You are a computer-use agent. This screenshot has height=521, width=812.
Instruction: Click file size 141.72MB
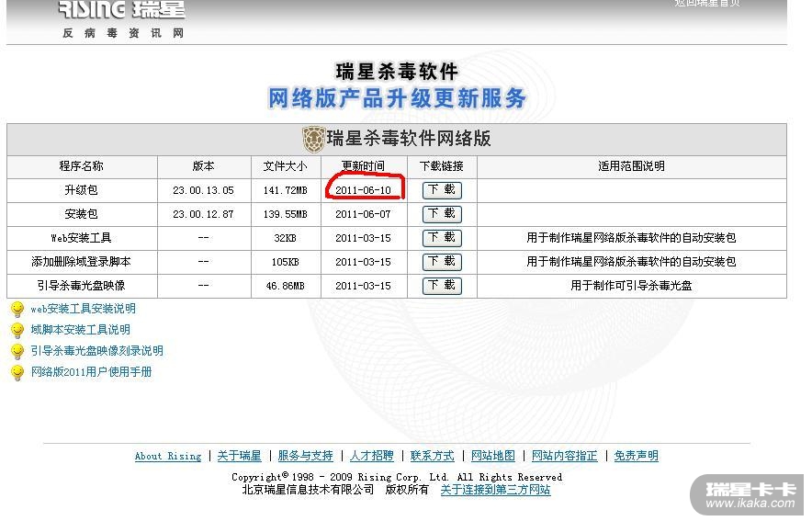[x=286, y=190]
